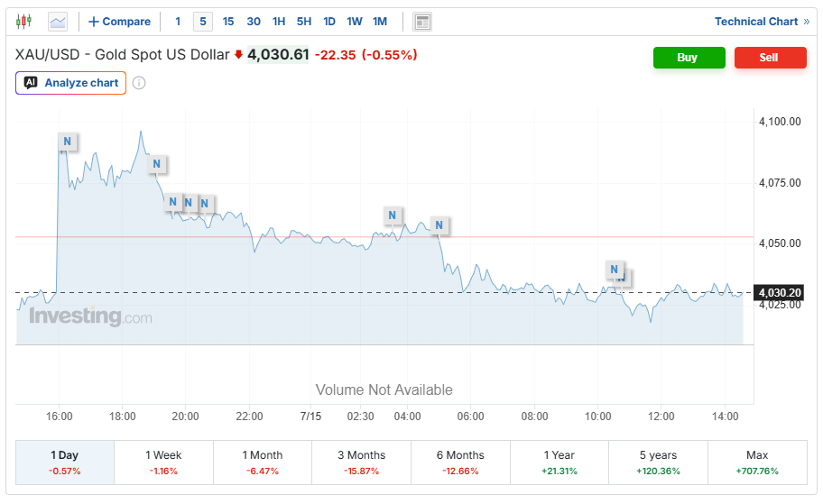Click the news table layout icon in toolbar
Viewport: 823px width, 504px height.
(x=422, y=22)
